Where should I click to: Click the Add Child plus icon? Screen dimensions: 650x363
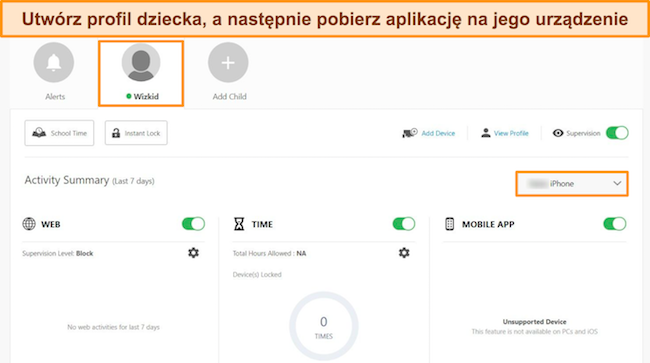pyautogui.click(x=228, y=63)
